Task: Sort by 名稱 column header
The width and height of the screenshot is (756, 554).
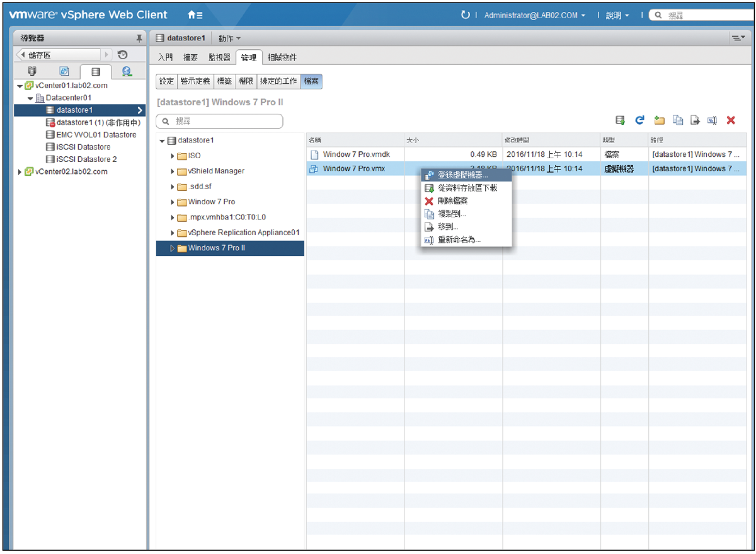Action: click(355, 139)
